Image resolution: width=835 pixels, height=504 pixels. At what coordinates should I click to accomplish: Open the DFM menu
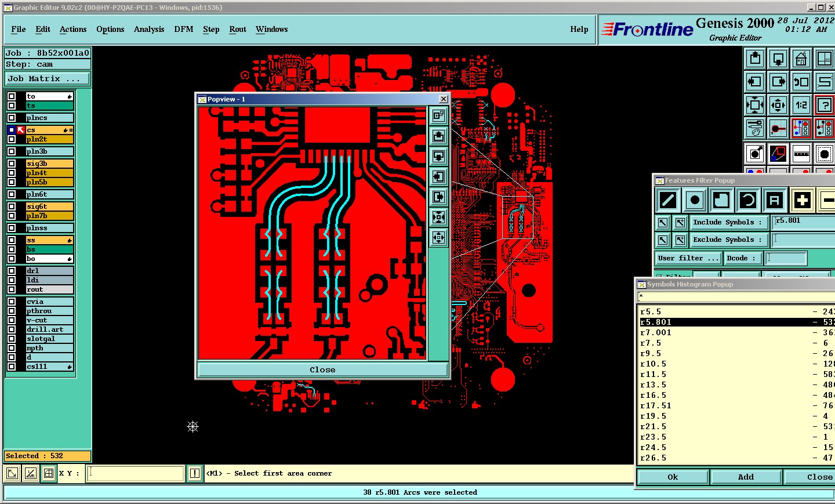[x=184, y=30]
